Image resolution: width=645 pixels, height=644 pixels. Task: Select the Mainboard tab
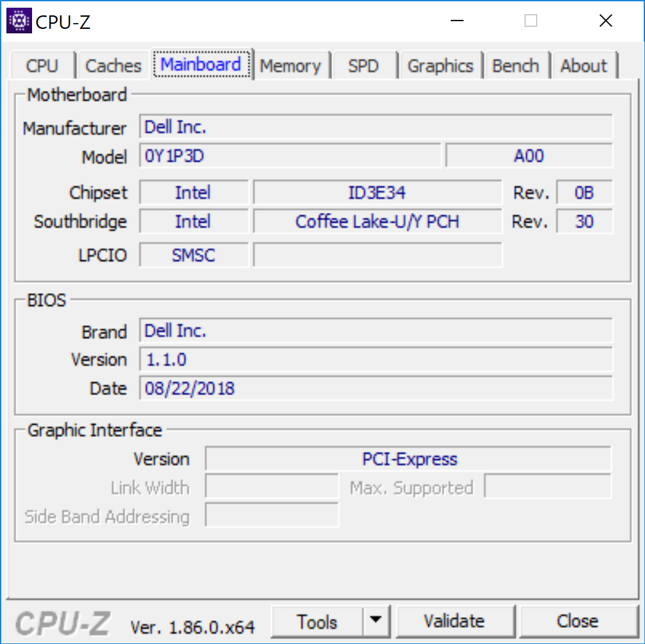click(x=201, y=64)
